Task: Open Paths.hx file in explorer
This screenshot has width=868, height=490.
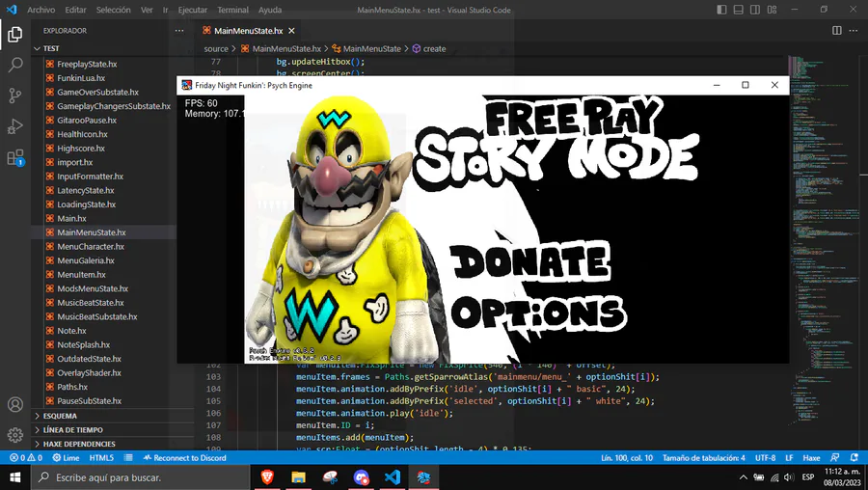Action: (x=72, y=387)
